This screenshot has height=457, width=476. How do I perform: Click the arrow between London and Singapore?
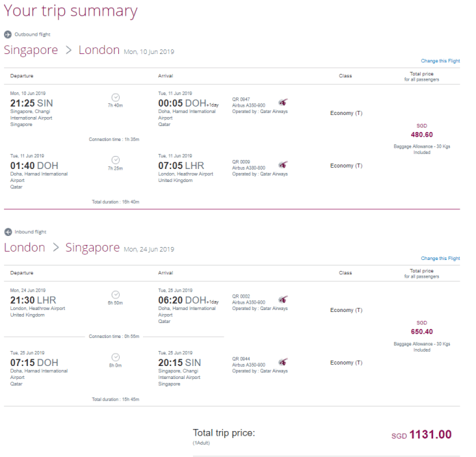[x=55, y=248]
